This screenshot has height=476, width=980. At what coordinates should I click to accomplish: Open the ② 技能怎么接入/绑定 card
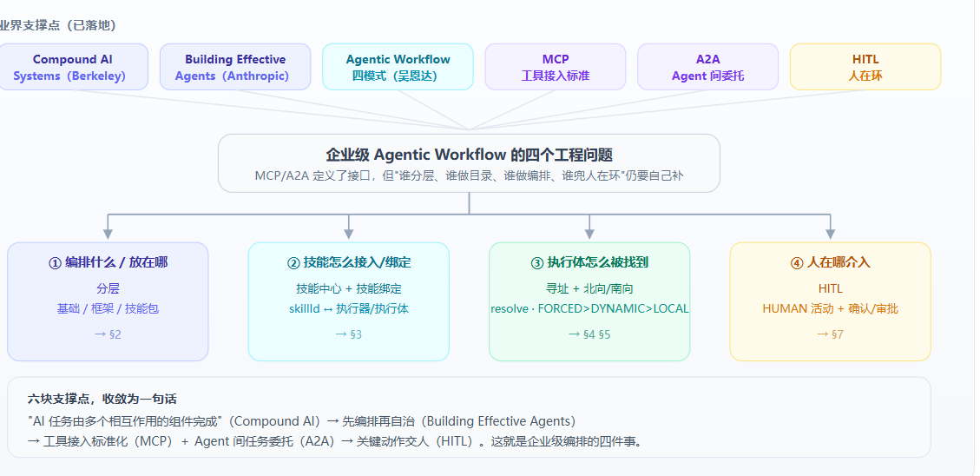click(x=349, y=301)
